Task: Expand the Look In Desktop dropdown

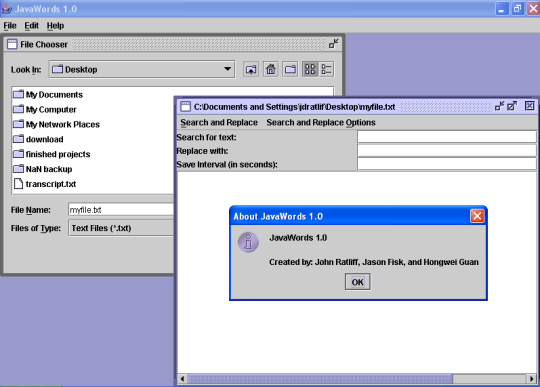Action: (142, 70)
